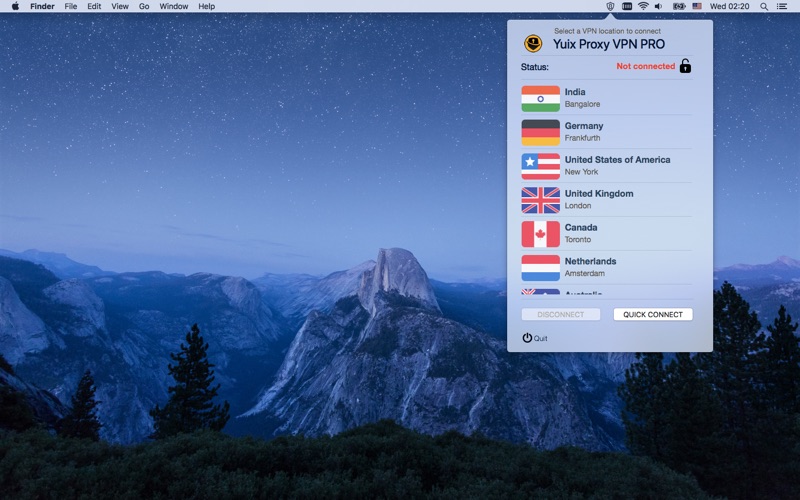Screen dimensions: 800x500
Task: Open the Finder menu
Action: click(x=42, y=6)
